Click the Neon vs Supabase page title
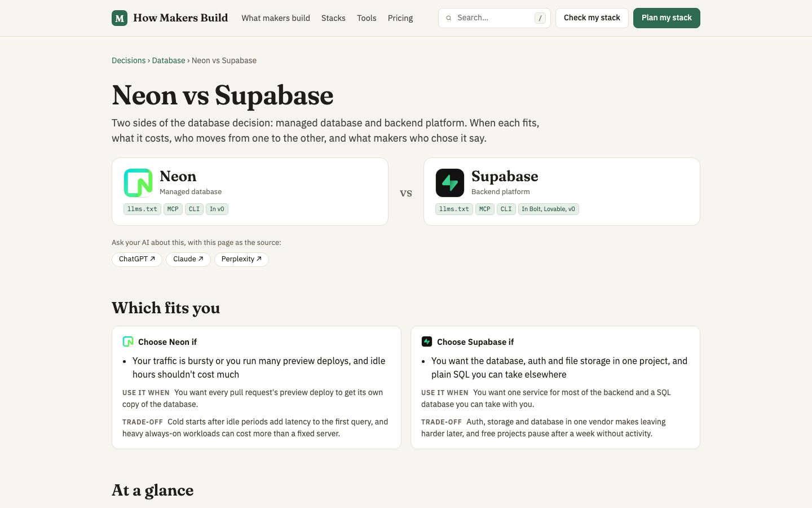 pyautogui.click(x=223, y=95)
